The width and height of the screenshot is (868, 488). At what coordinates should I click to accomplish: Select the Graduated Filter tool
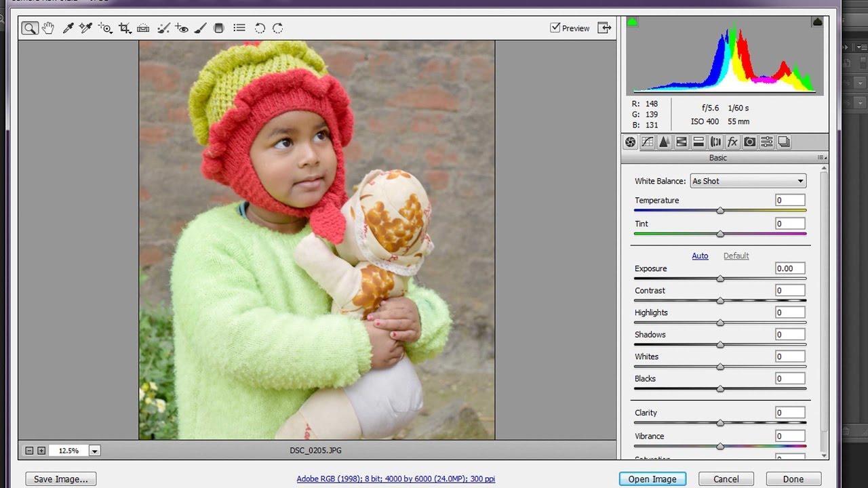tap(218, 28)
